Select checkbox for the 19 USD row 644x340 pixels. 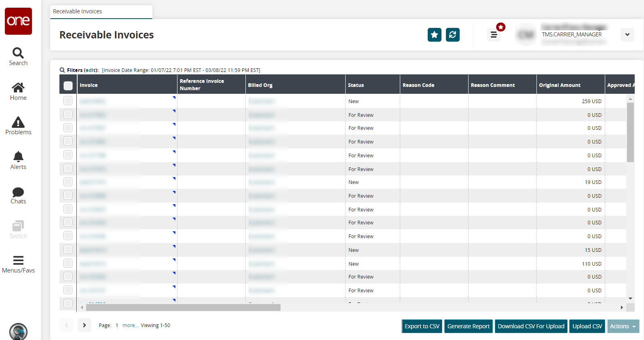(68, 182)
